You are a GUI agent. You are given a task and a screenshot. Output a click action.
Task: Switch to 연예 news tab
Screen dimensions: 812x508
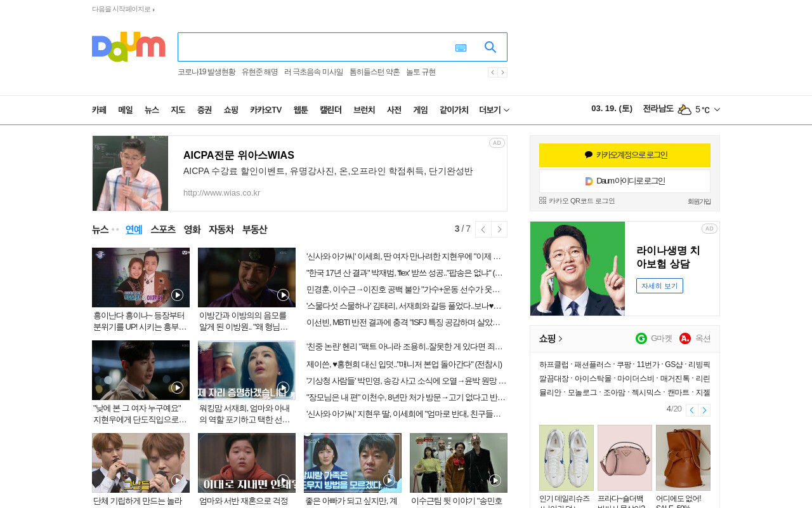[x=134, y=229]
